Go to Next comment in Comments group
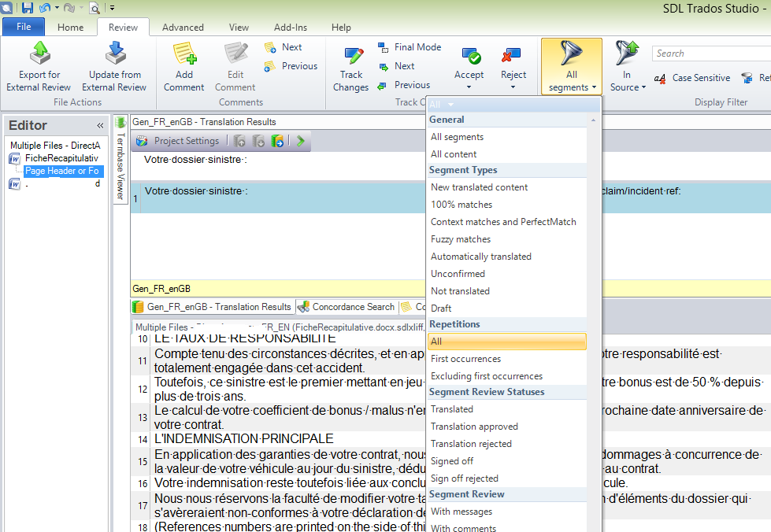The width and height of the screenshot is (771, 532). point(284,47)
